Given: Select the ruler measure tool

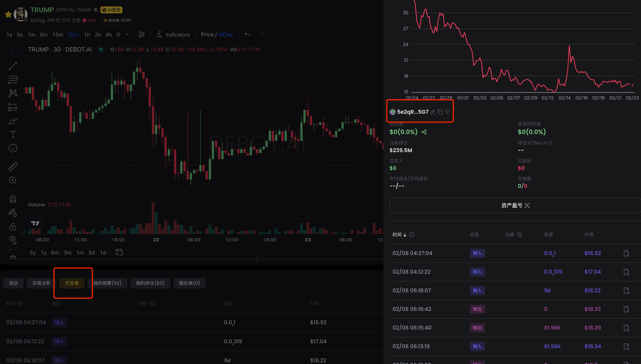Looking at the screenshot, I should coord(13,166).
